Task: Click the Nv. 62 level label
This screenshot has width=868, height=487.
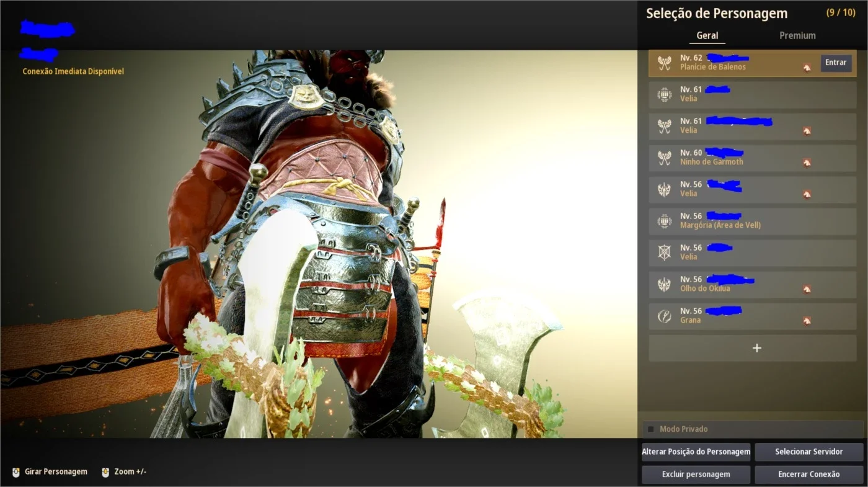Action: tap(691, 58)
